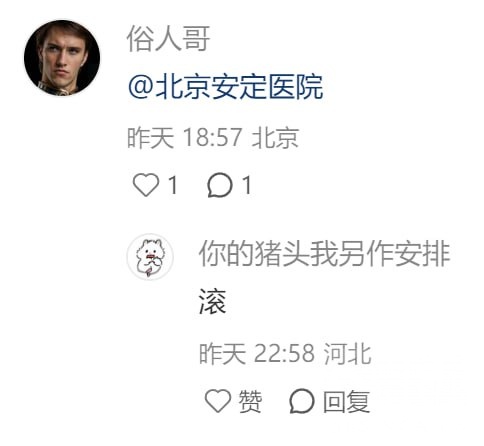Click the time 18:57 on comment
The width and height of the screenshot is (484, 446).
(212, 137)
